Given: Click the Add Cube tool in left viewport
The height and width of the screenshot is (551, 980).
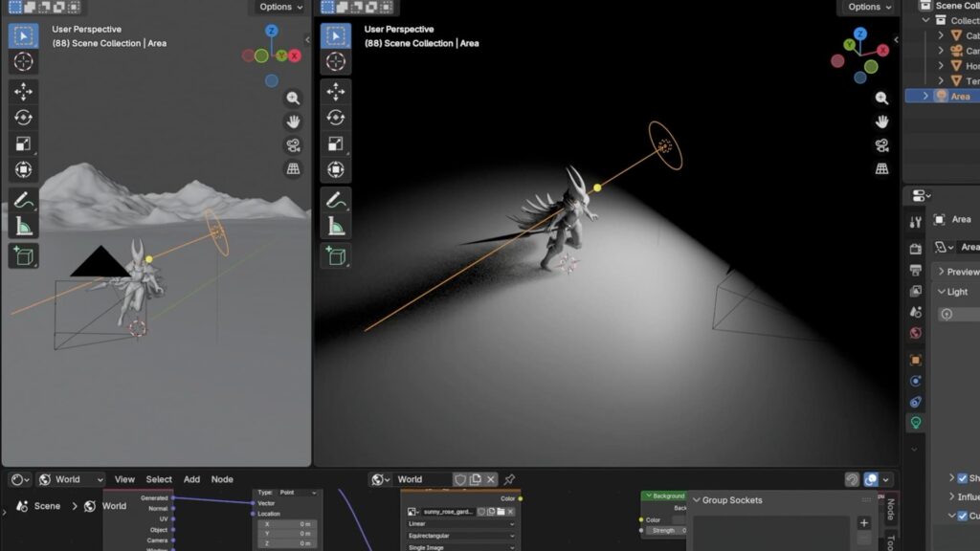Looking at the screenshot, I should tap(24, 255).
